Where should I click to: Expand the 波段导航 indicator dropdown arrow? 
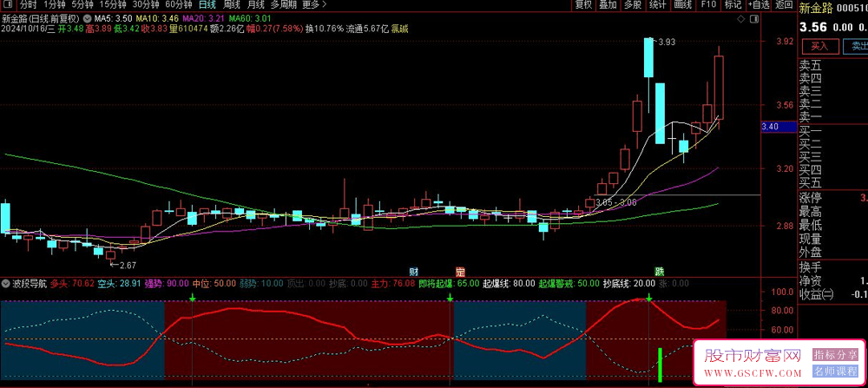pos(6,283)
